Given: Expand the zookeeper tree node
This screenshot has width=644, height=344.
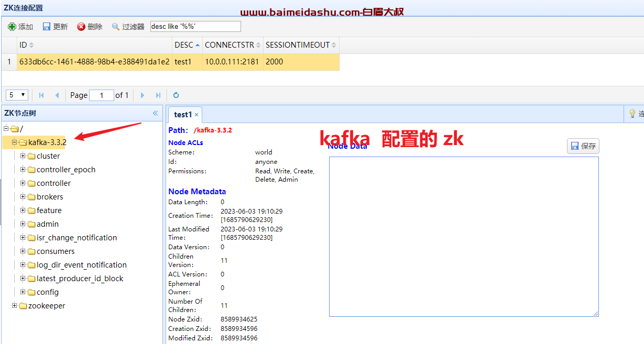Looking at the screenshot, I should pyautogui.click(x=15, y=305).
